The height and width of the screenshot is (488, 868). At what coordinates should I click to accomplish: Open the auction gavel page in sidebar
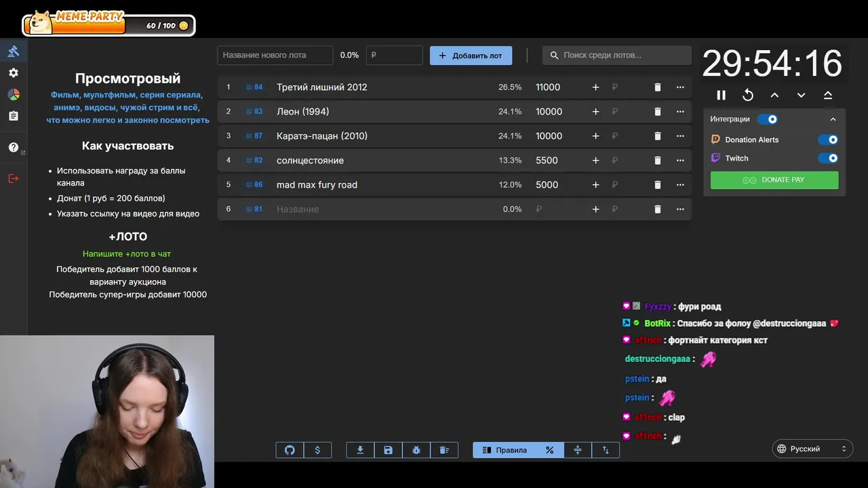coord(14,51)
